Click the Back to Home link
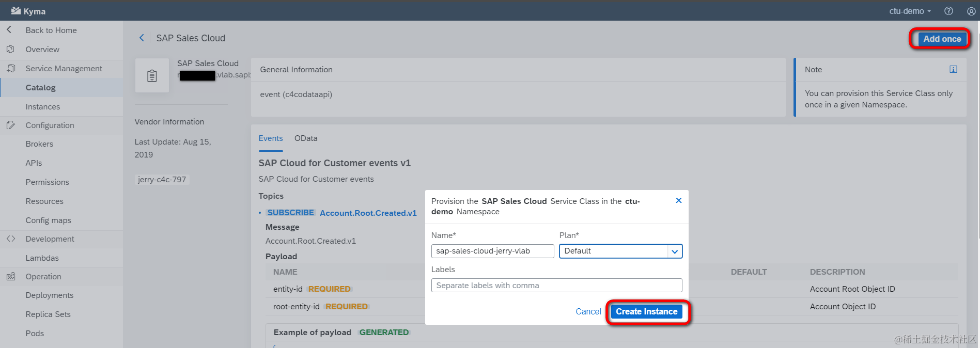980x348 pixels. (x=51, y=30)
